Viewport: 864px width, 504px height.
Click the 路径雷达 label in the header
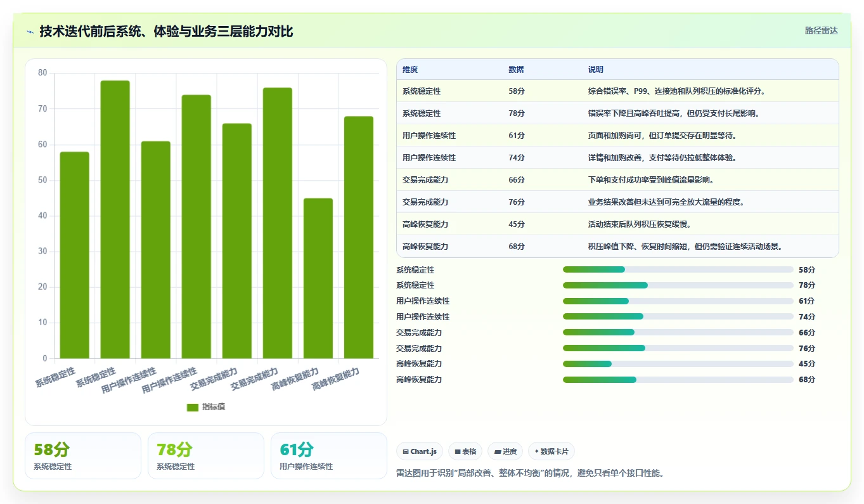(821, 30)
